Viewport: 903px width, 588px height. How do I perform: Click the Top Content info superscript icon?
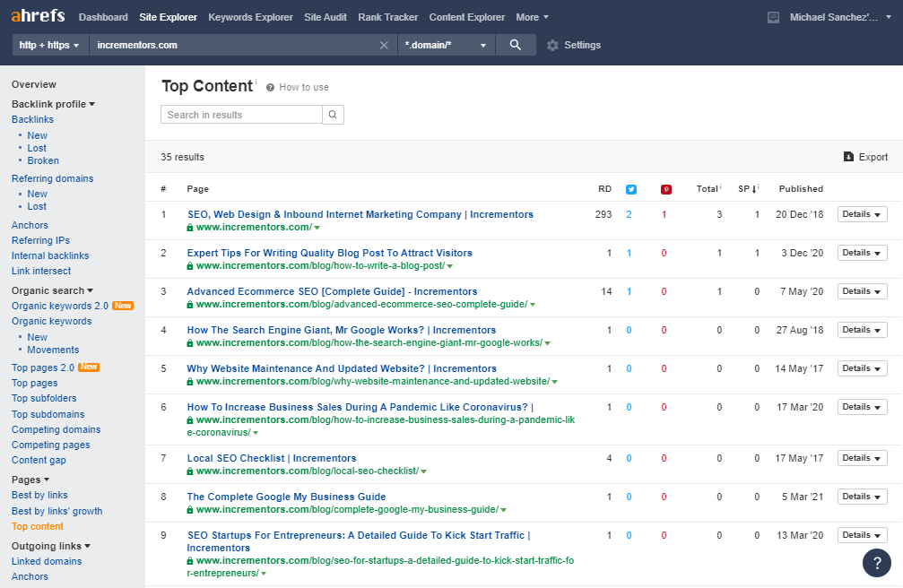pos(256,82)
